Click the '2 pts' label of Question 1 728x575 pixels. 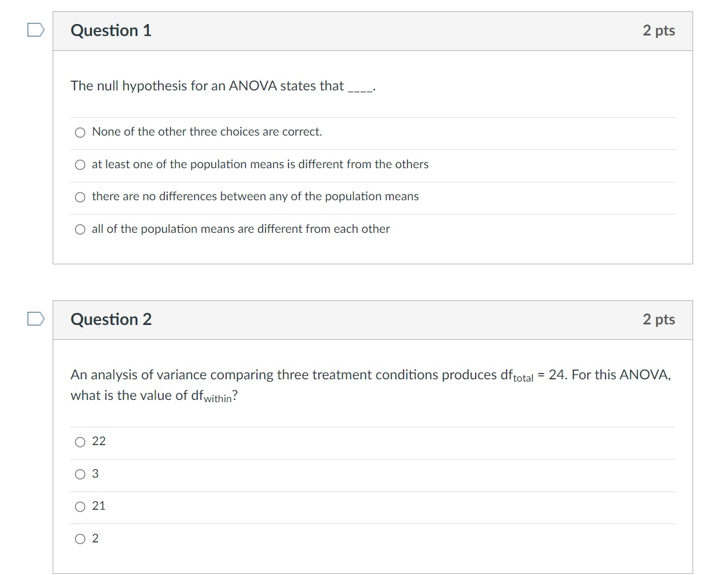point(658,30)
